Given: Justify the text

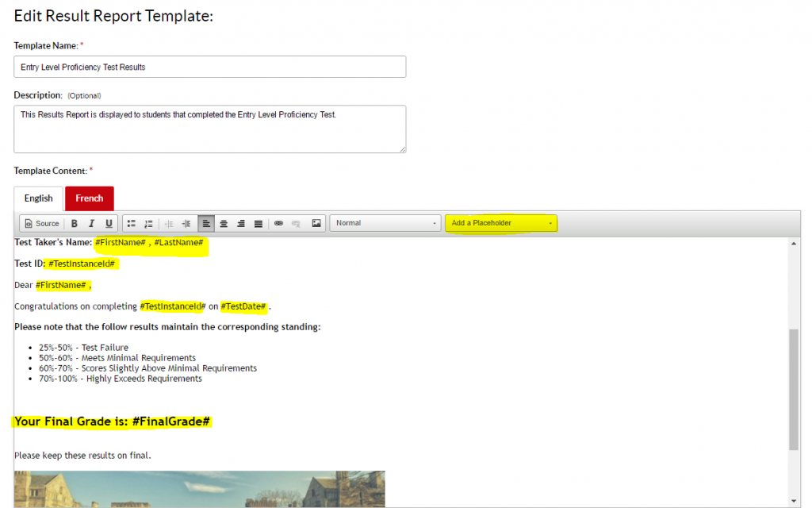Looking at the screenshot, I should pos(259,223).
